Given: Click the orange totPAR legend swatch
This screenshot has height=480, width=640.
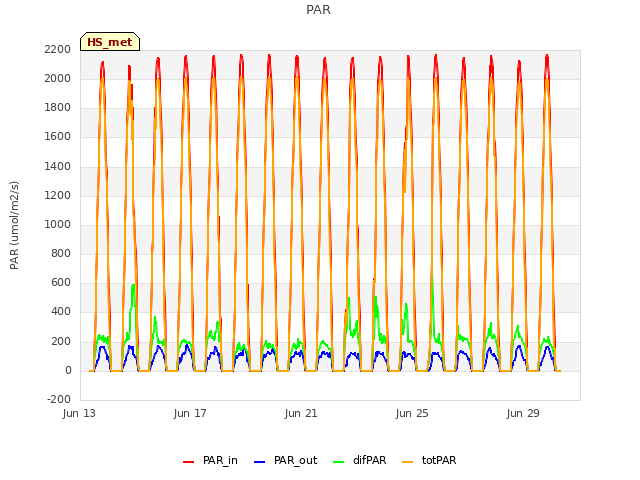Looking at the screenshot, I should (407, 462).
